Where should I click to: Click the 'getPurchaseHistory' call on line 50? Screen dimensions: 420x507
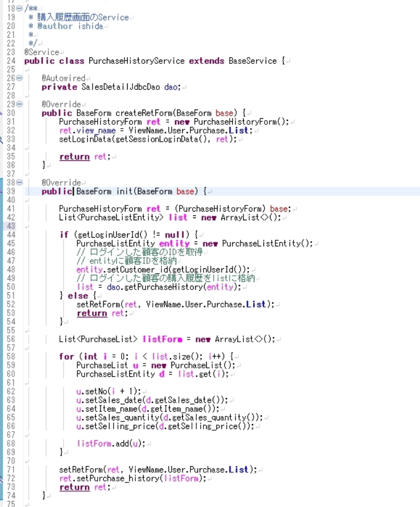pos(164,287)
